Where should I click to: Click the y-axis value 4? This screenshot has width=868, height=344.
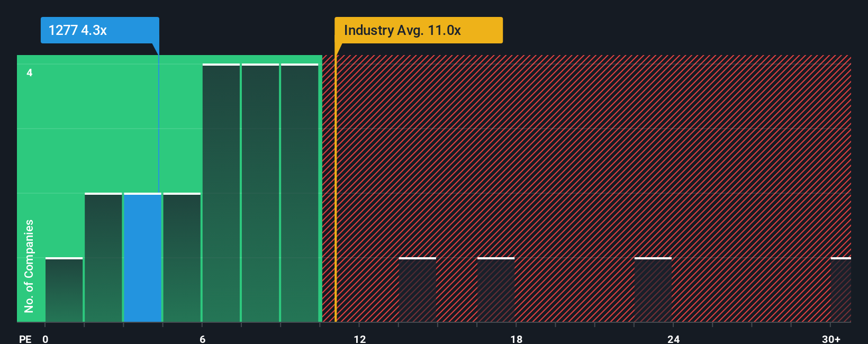30,73
